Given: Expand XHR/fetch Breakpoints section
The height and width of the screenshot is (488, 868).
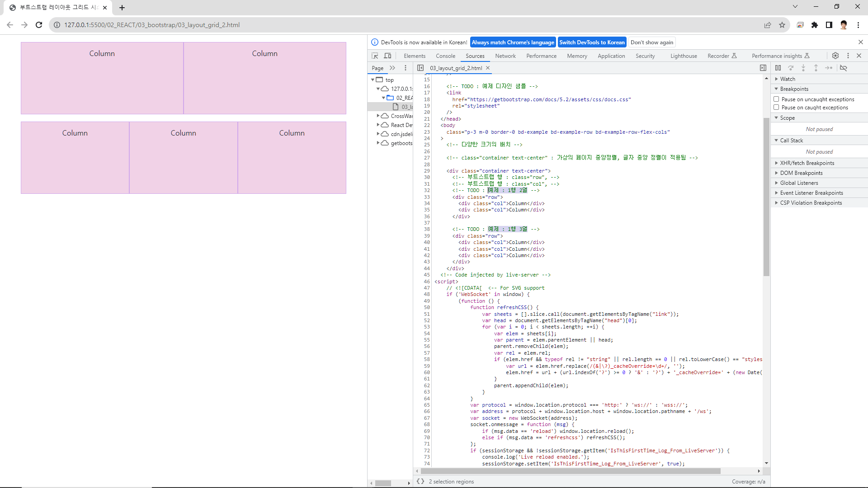Looking at the screenshot, I should coord(807,163).
